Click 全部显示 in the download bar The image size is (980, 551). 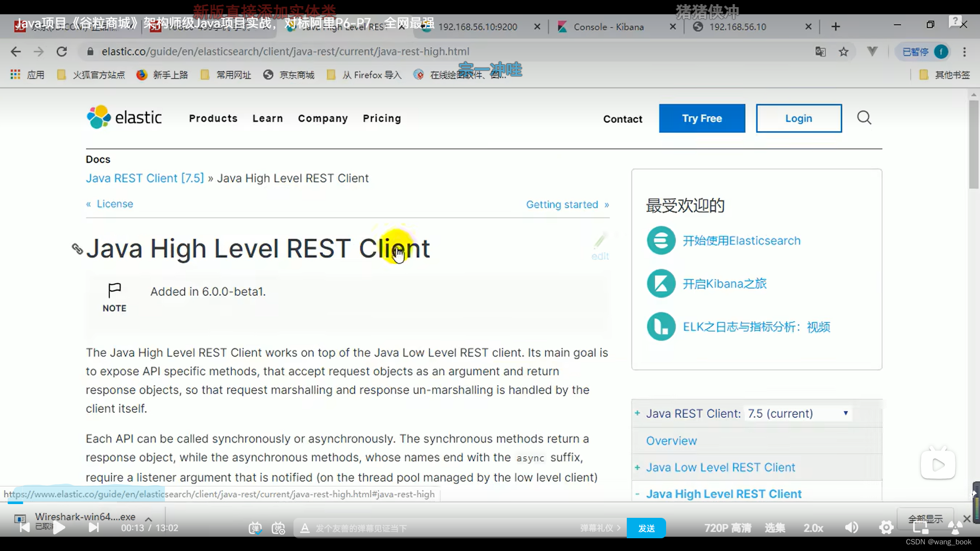(925, 519)
